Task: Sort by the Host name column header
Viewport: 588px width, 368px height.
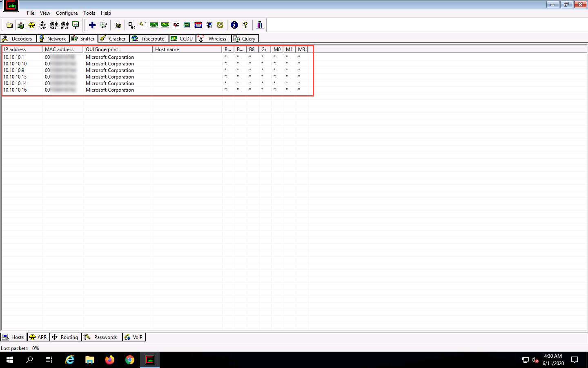Action: tap(187, 49)
